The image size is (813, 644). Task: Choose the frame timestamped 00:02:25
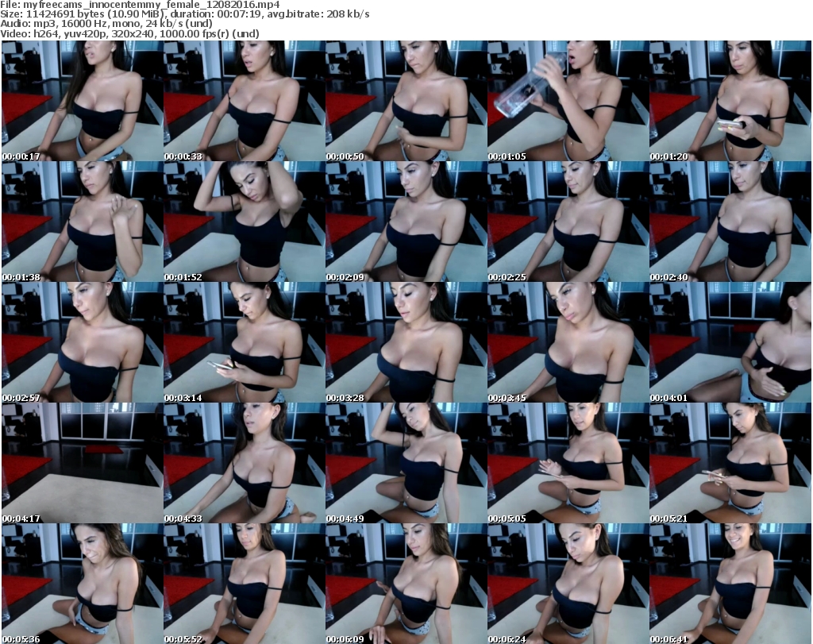point(568,222)
